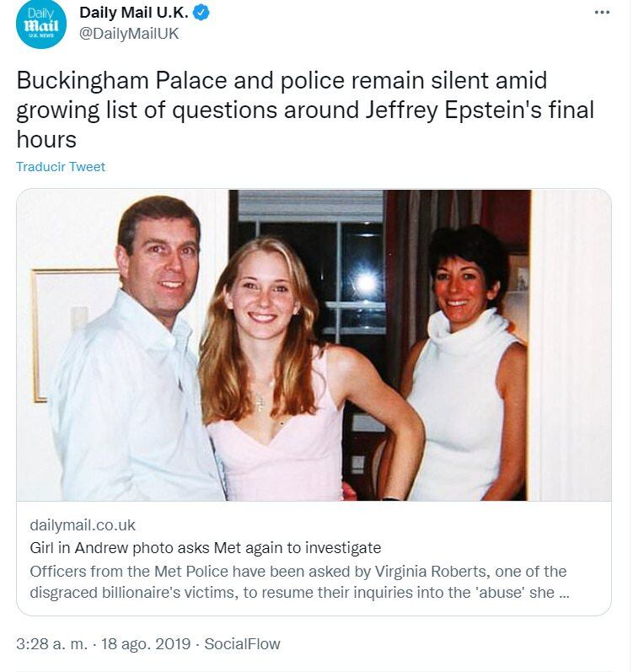Open the three-dot more options menu
Viewport: 633px width, 672px height.
pyautogui.click(x=601, y=13)
